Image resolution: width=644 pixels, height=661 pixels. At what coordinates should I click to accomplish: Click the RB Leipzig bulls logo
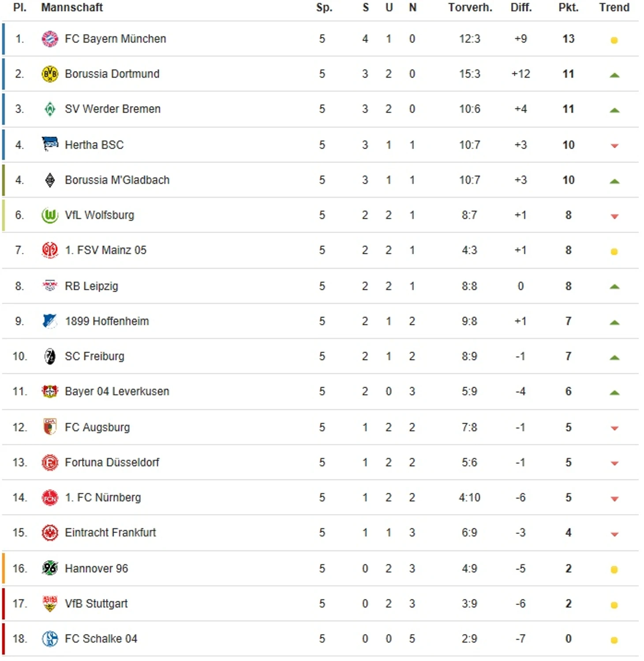[x=50, y=286]
